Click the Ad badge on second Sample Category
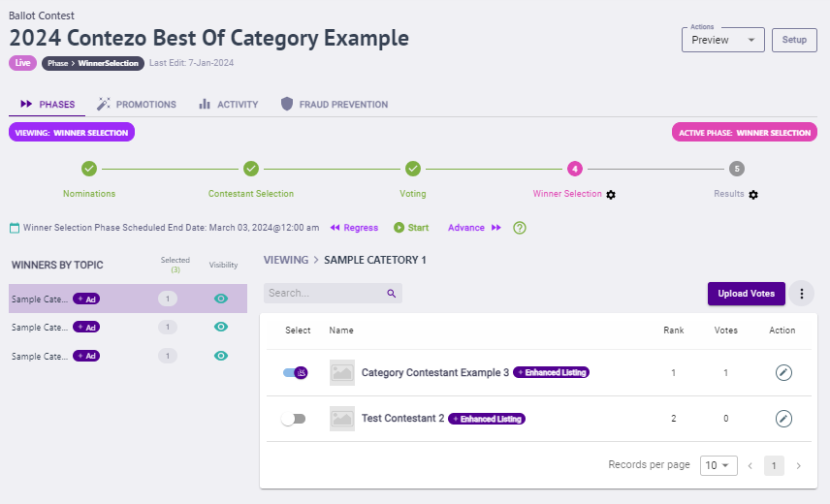The height and width of the screenshot is (504, 830). pos(86,328)
